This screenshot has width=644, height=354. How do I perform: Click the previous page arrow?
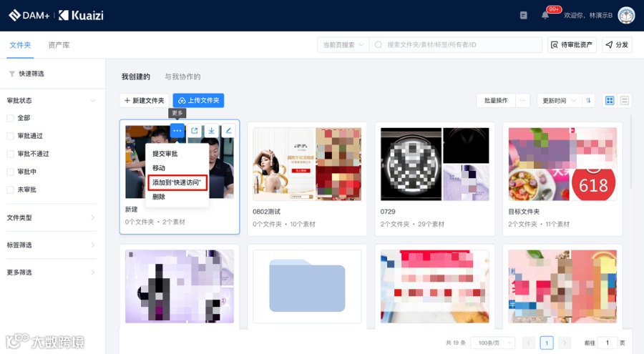coord(529,343)
